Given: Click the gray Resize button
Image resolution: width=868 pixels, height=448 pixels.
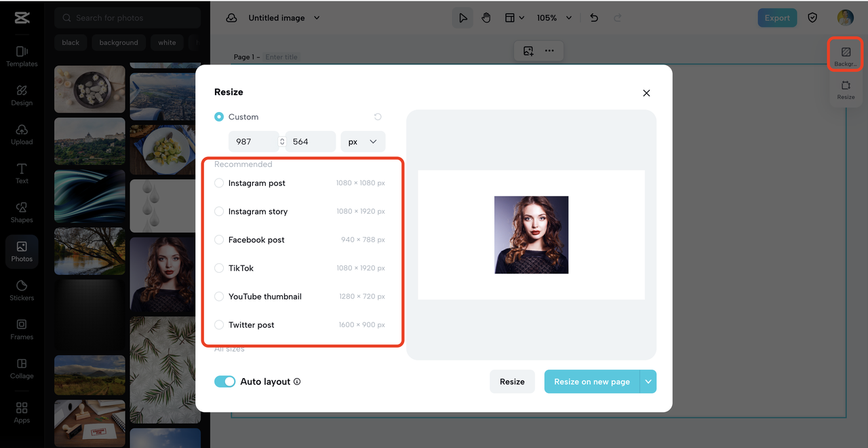Looking at the screenshot, I should point(512,381).
